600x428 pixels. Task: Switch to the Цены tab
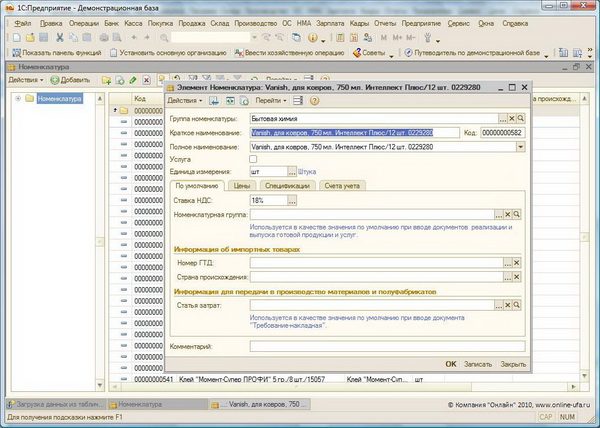(242, 186)
